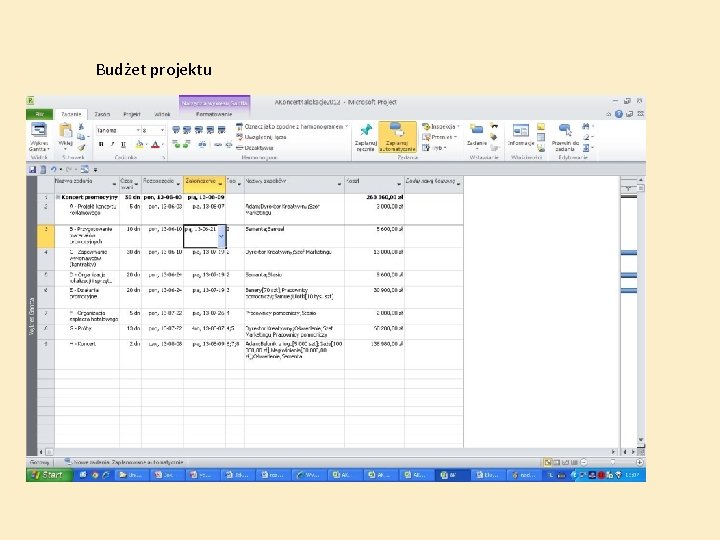The image size is (720, 540).
Task: Switch to the Projekt tab
Action: pos(132,114)
